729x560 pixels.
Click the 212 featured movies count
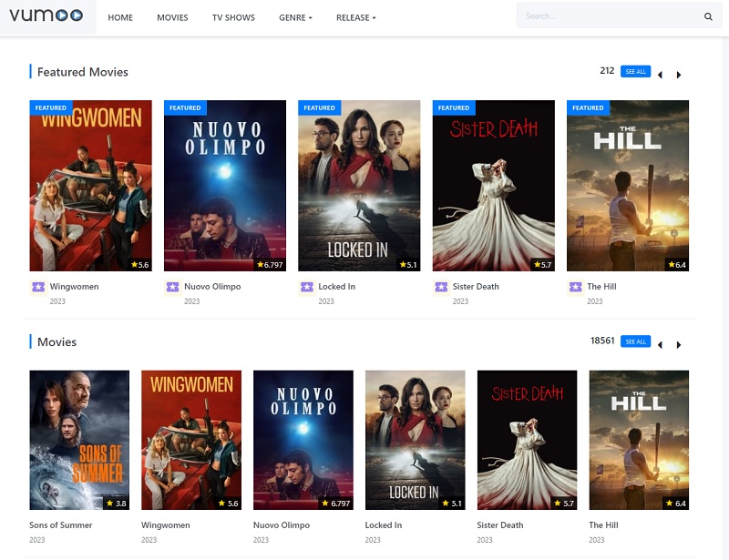click(x=607, y=71)
